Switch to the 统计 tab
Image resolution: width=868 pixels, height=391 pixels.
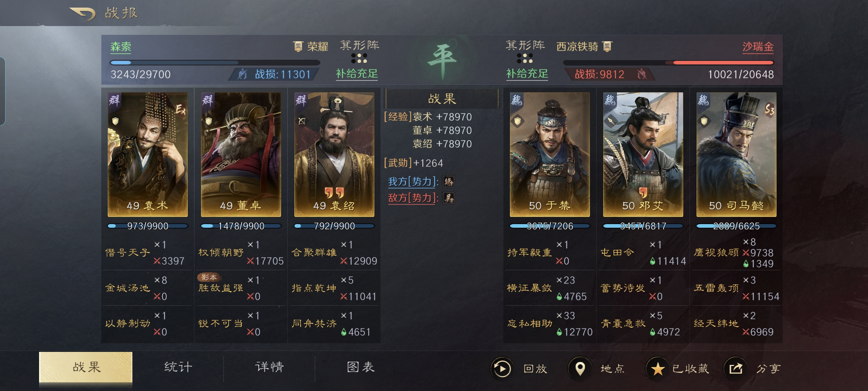click(x=178, y=367)
